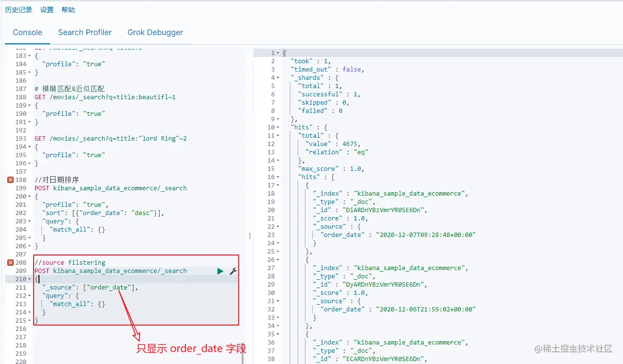Click the "relation" : "eq" response line
This screenshot has height=364, width=623.
pyautogui.click(x=337, y=152)
